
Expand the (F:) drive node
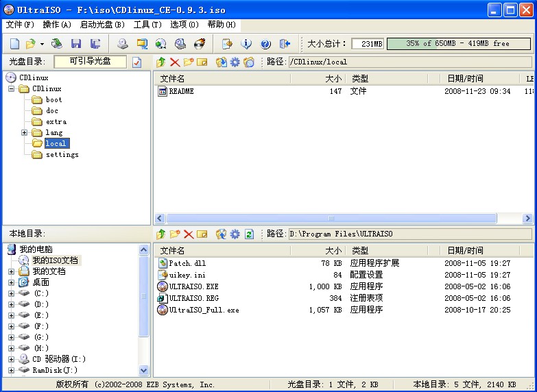click(x=11, y=327)
